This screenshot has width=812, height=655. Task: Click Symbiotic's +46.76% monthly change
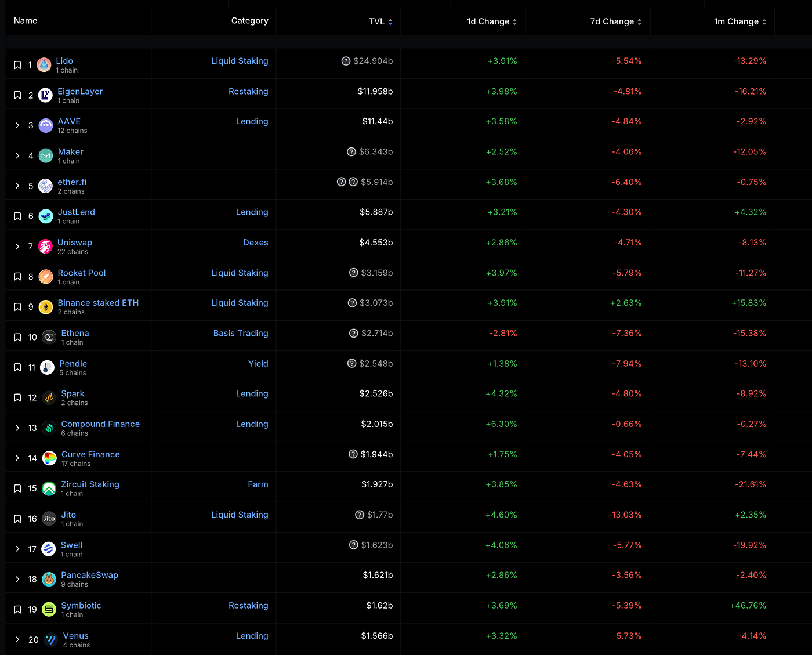point(748,606)
